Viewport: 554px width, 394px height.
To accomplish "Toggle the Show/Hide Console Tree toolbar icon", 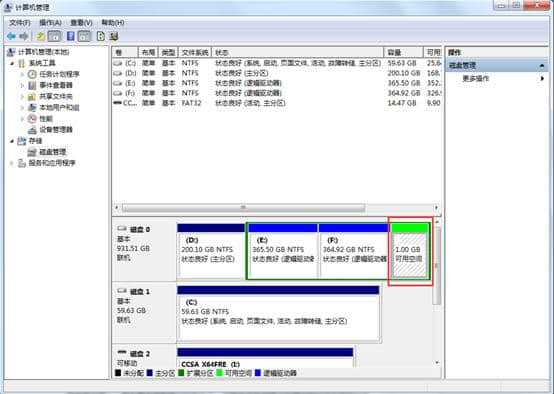I will pos(54,36).
